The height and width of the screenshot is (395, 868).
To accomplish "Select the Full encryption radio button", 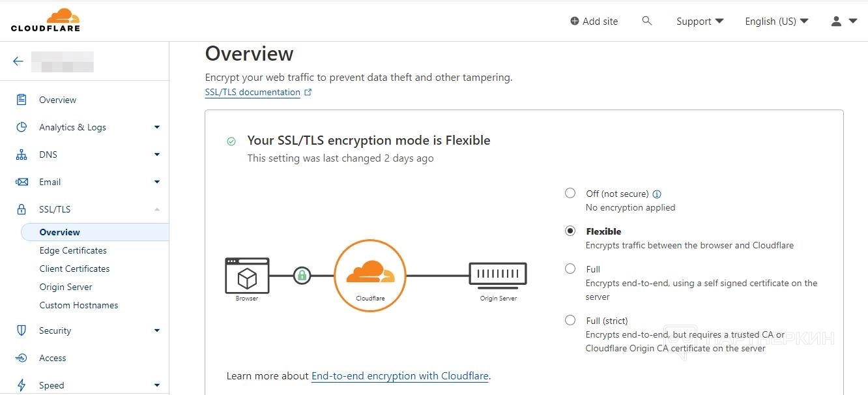I will (x=570, y=269).
